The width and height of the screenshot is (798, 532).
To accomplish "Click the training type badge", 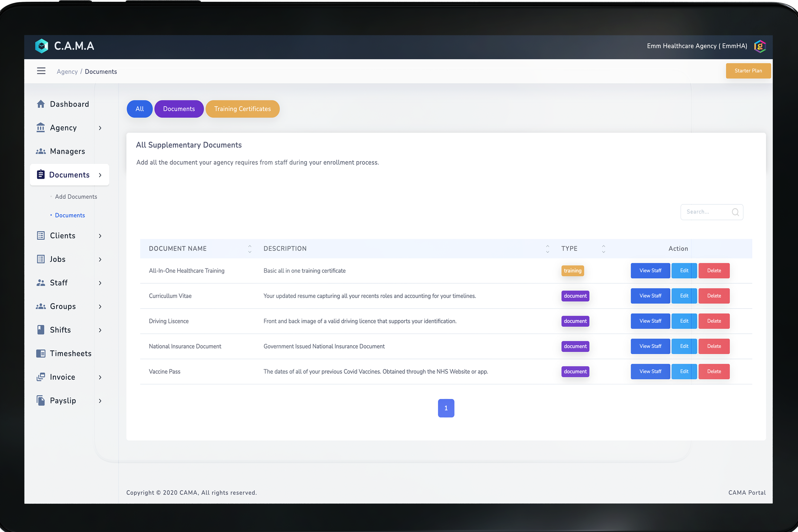I will pyautogui.click(x=572, y=271).
